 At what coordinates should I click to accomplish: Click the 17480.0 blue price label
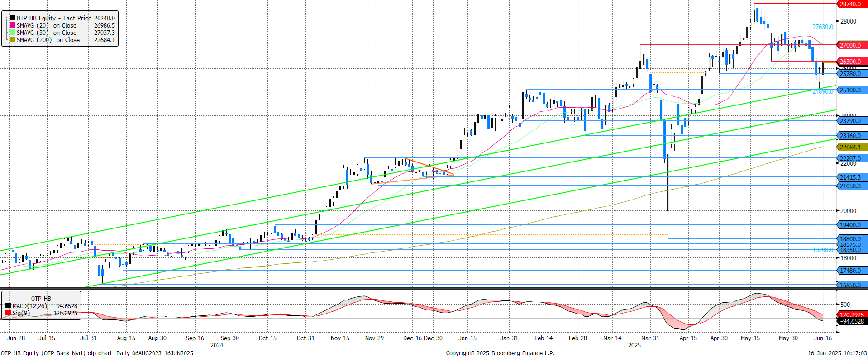852,271
